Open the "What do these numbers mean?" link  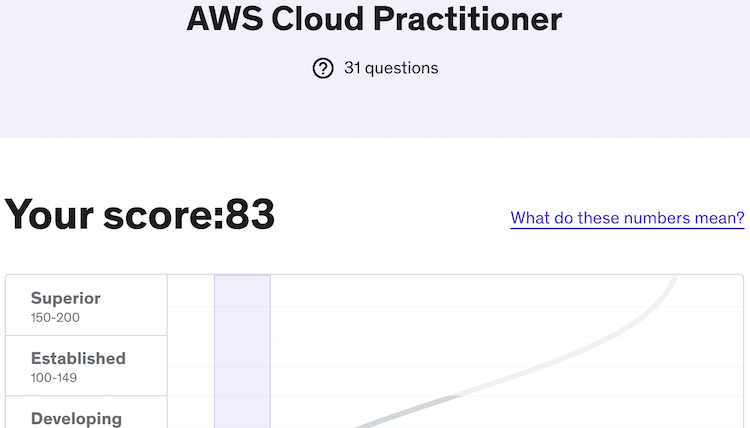coord(627,218)
